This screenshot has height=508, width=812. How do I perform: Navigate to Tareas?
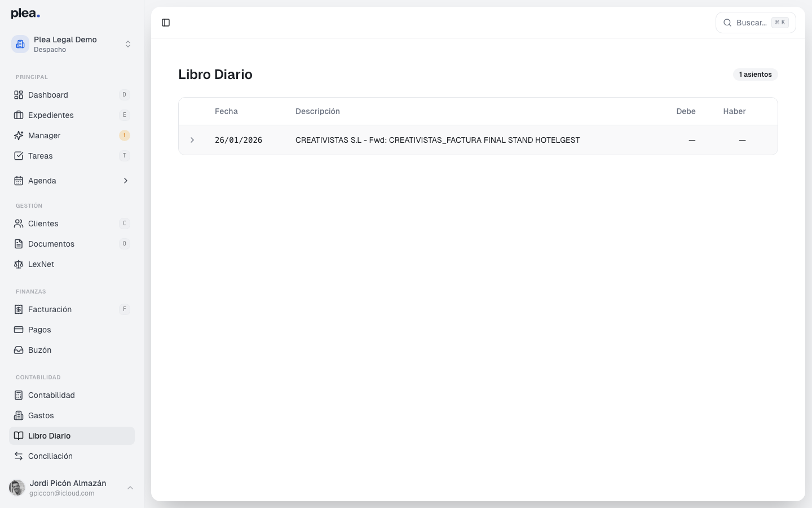pos(72,156)
